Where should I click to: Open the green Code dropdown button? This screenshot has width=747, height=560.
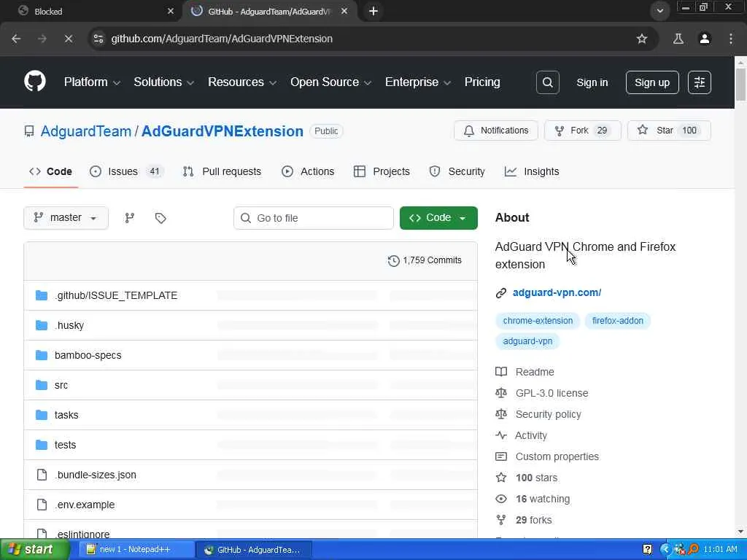(438, 217)
